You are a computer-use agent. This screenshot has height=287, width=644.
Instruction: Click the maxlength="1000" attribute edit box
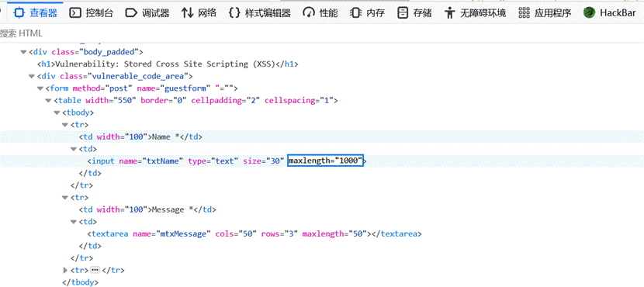point(325,161)
